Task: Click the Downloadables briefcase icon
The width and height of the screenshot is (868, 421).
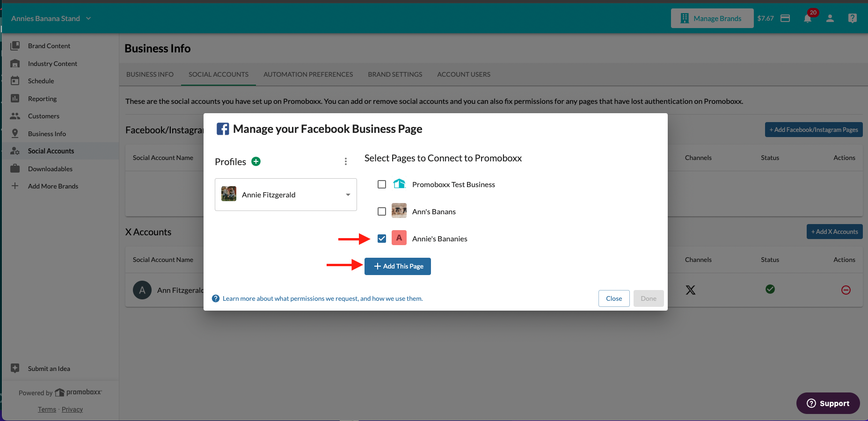Action: pos(15,169)
